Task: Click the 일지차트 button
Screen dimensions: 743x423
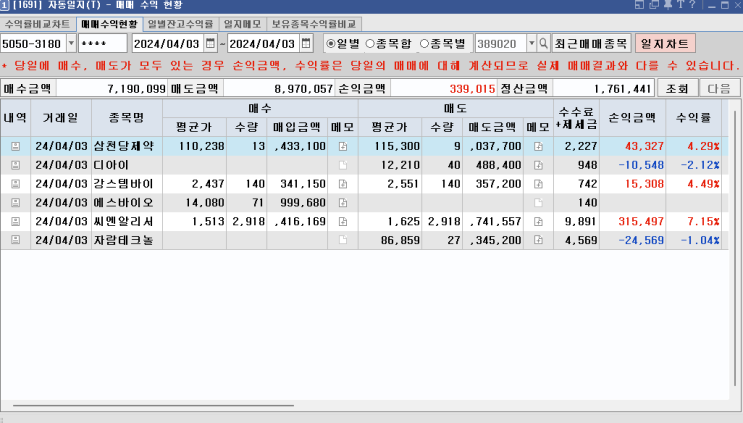Action: click(x=665, y=44)
